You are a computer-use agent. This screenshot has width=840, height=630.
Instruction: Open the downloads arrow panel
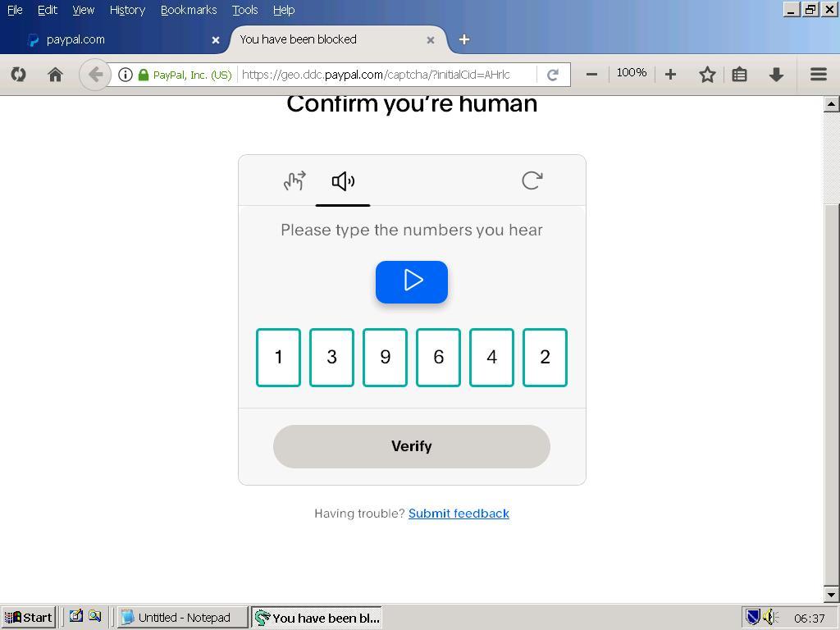[x=776, y=75]
